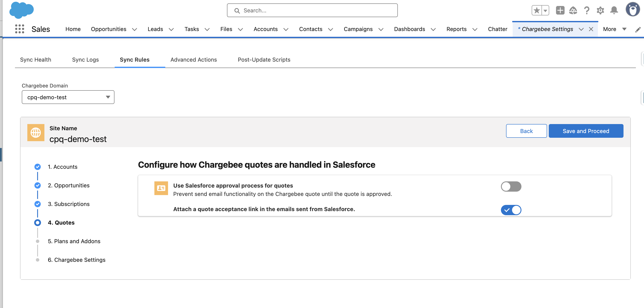This screenshot has width=644, height=308.
Task: Mark current page as favorite with the star
Action: 537,10
